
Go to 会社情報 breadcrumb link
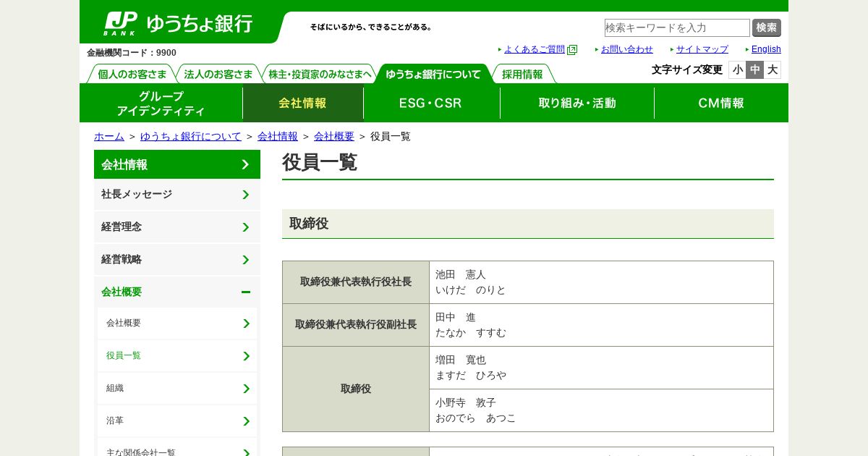278,136
